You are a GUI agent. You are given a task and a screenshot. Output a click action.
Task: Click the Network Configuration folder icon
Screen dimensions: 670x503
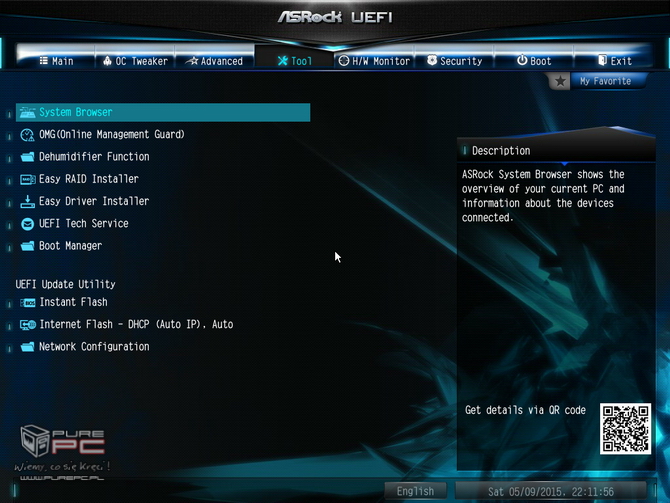pos(27,347)
